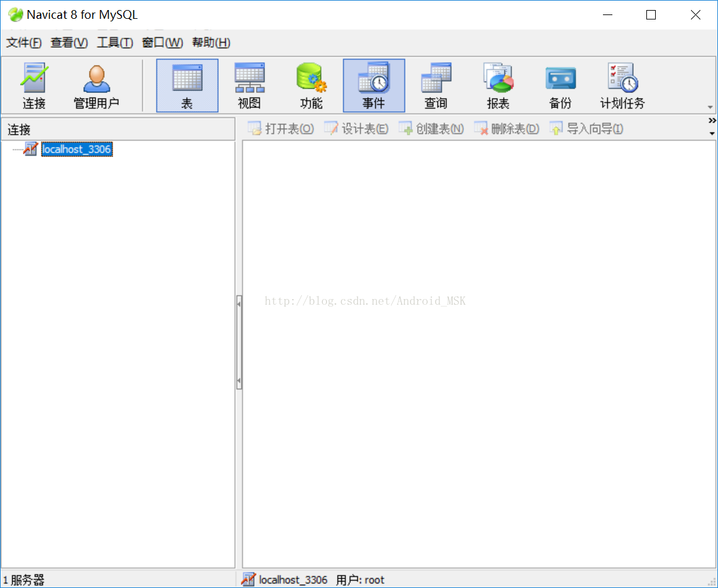Select the 表 (Table) toolbar button
The image size is (718, 588).
coord(187,85)
